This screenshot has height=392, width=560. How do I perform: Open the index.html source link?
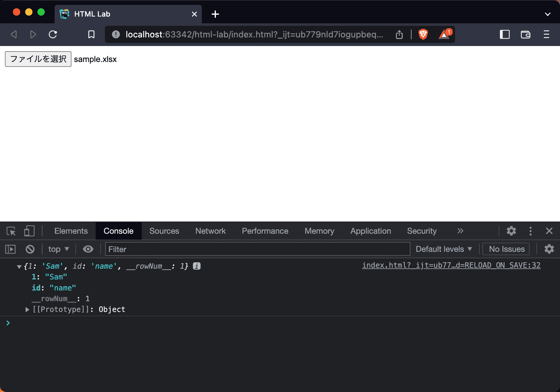[x=451, y=265]
